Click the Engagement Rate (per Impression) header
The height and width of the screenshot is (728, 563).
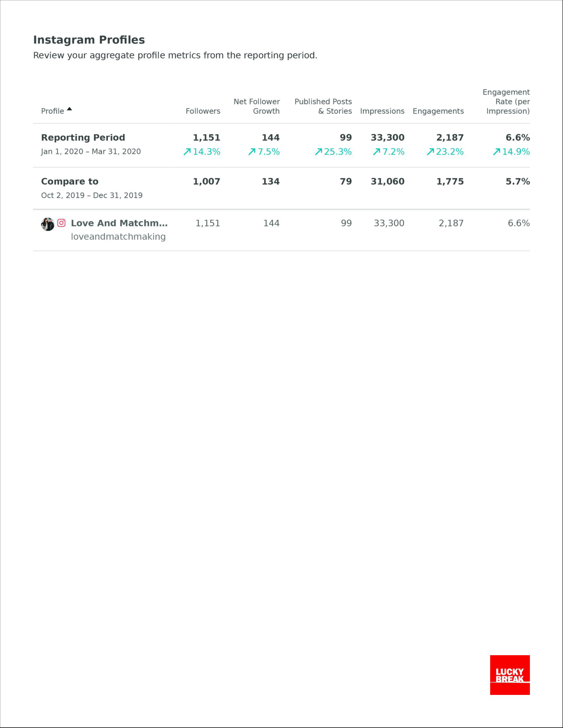click(506, 102)
